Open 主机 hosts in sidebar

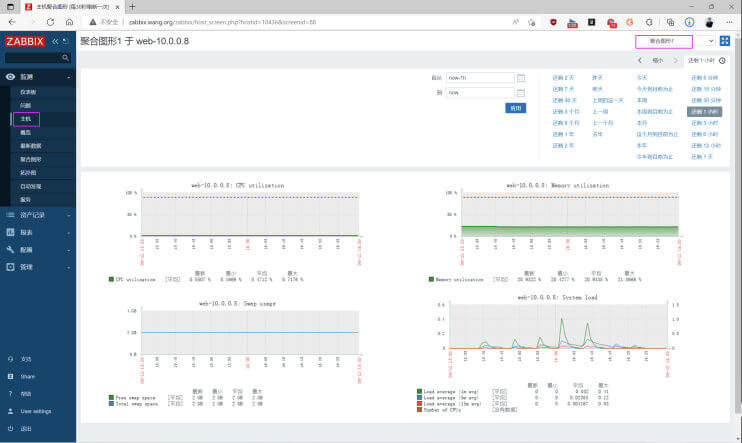point(26,119)
